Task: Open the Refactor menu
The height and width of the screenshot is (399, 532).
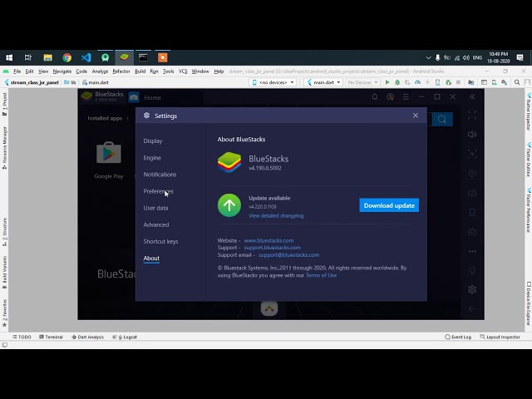Action: pos(121,71)
